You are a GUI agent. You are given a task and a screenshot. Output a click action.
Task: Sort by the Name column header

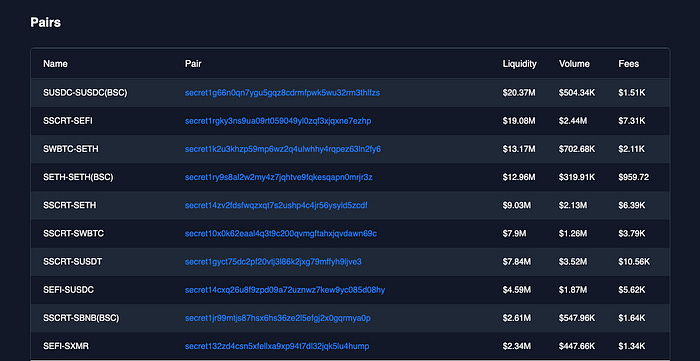[x=55, y=64]
